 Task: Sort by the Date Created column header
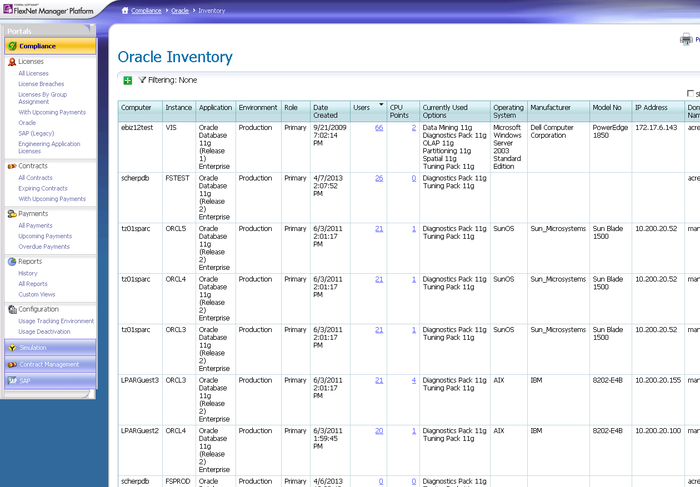tap(325, 111)
